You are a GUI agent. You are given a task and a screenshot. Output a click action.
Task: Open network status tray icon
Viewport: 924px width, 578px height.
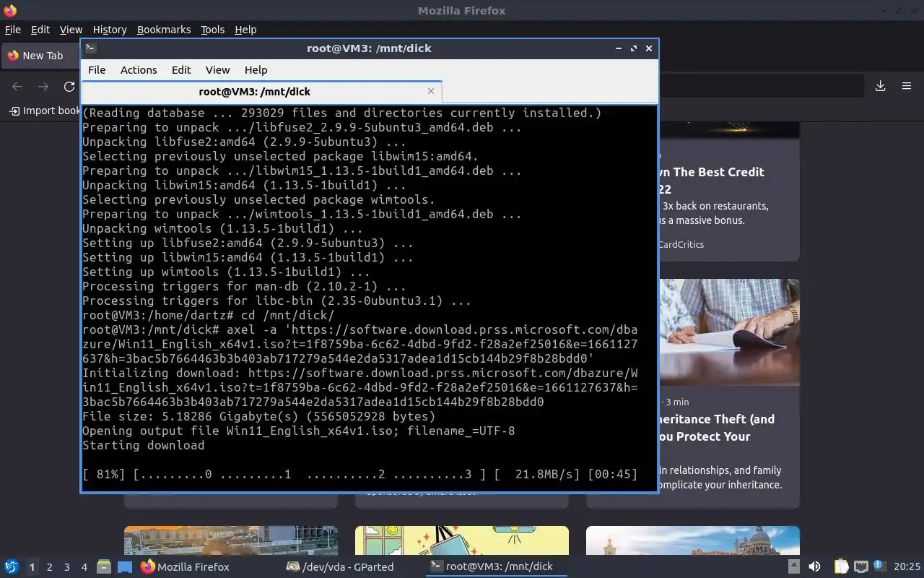point(861,567)
